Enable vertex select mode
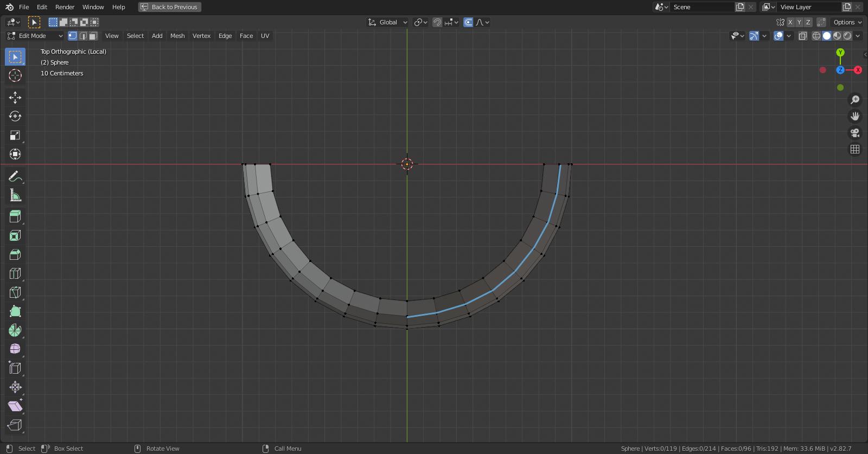Screen dimensions: 868x454 click(x=73, y=36)
